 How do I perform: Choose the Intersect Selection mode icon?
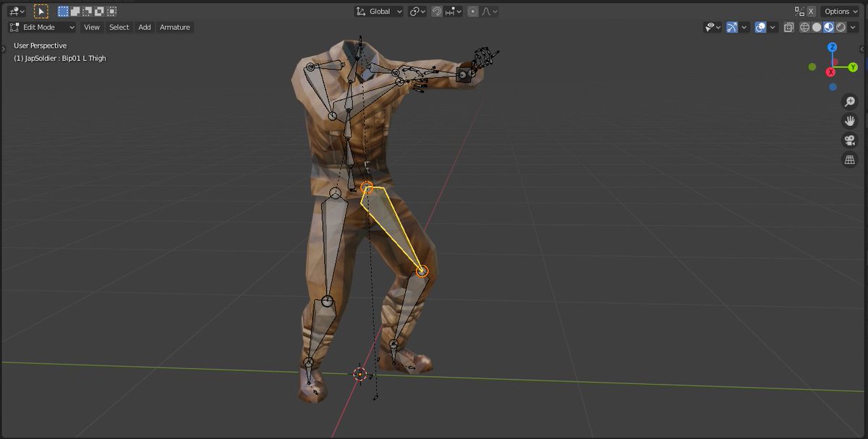pos(111,12)
